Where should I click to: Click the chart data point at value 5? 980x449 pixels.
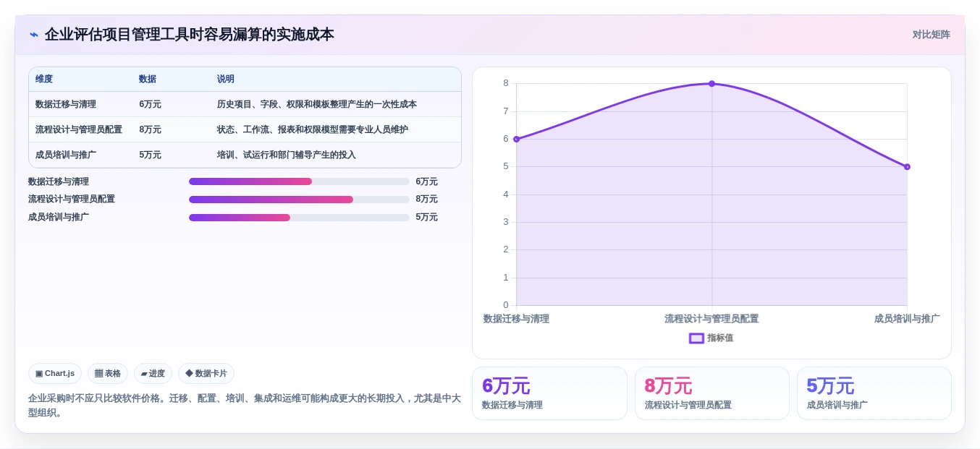907,166
